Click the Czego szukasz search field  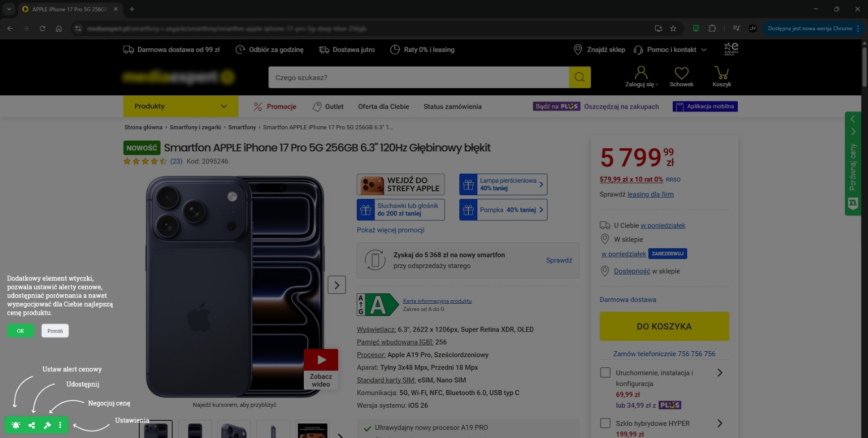[x=419, y=78]
